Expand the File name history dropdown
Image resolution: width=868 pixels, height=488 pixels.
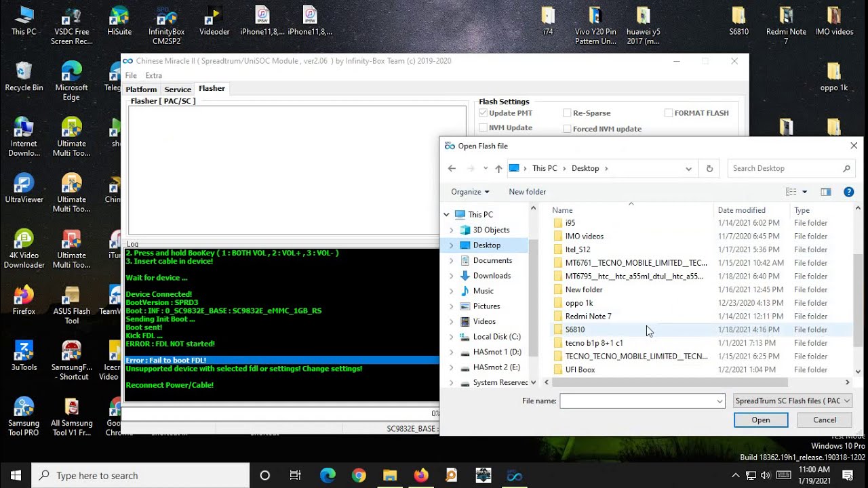pyautogui.click(x=719, y=401)
